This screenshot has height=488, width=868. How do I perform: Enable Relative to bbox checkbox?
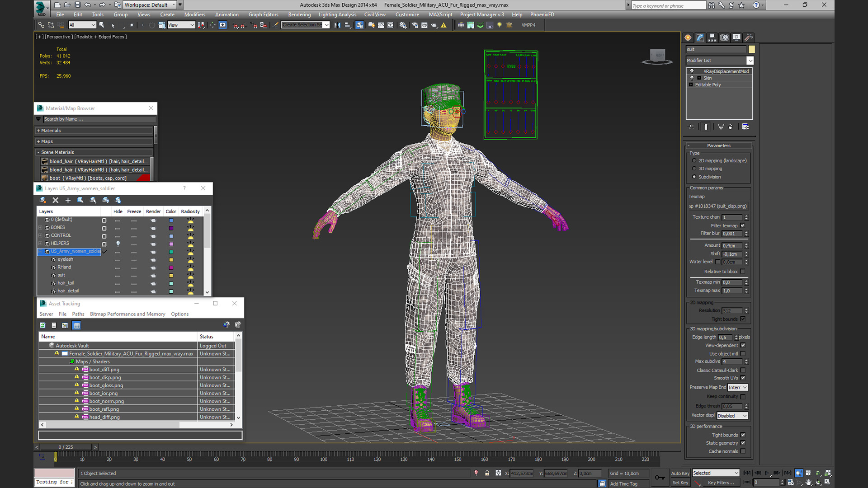[742, 272]
